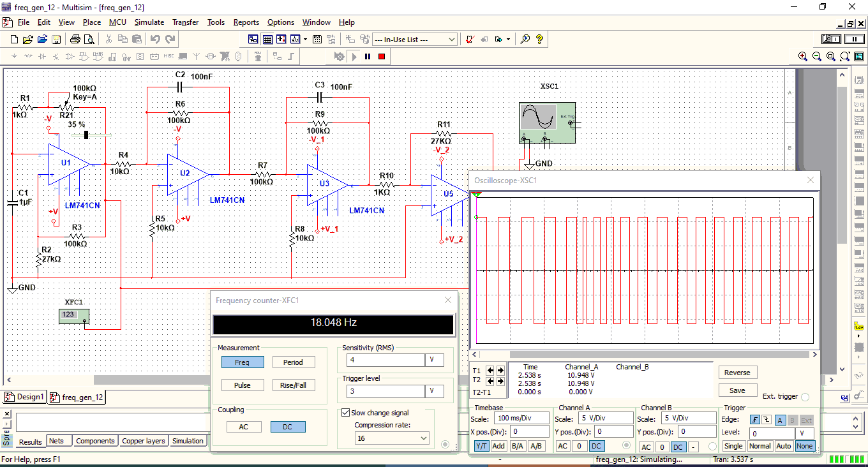Click the Zoom in magnifier icon
This screenshot has width=868, height=467.
(x=803, y=56)
